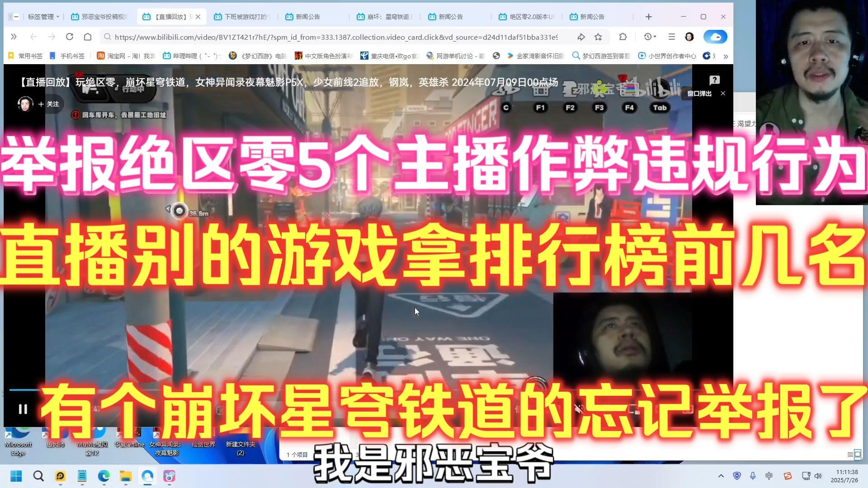
Task: Open the browser hamburger menu
Action: tap(672, 37)
